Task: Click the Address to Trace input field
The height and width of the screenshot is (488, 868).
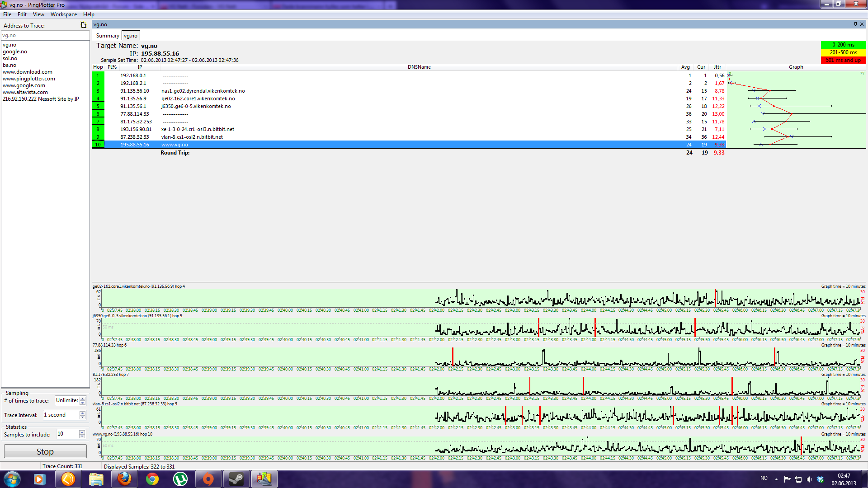Action: click(45, 35)
